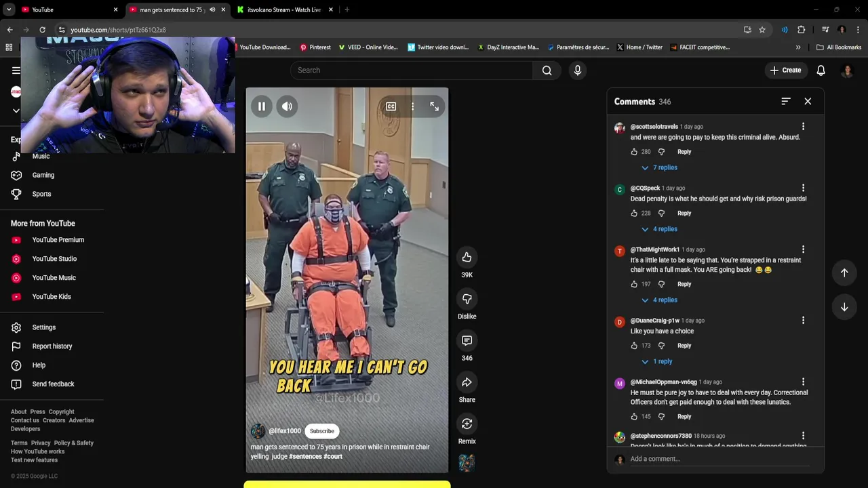Open the @lifex1000 channel link

pyautogui.click(x=285, y=431)
